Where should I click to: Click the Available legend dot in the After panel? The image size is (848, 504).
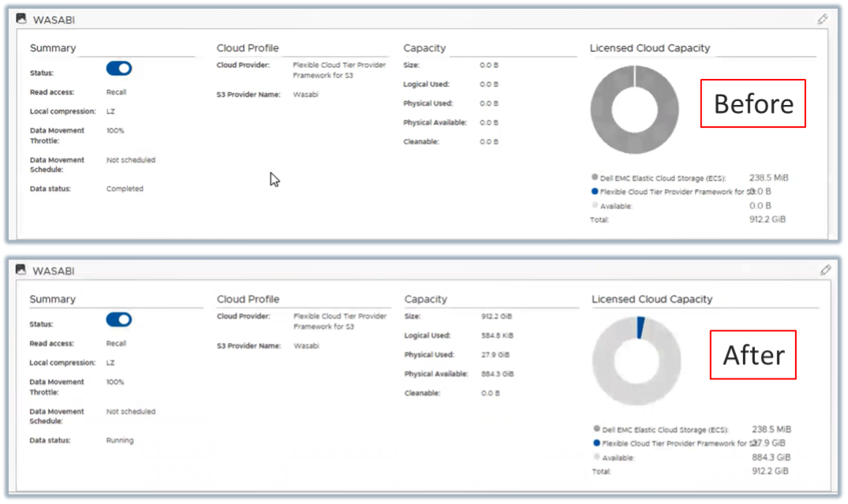pyautogui.click(x=595, y=457)
